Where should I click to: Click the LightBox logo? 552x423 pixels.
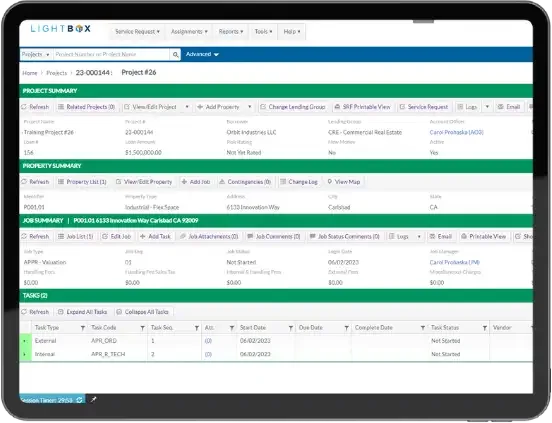(61, 29)
